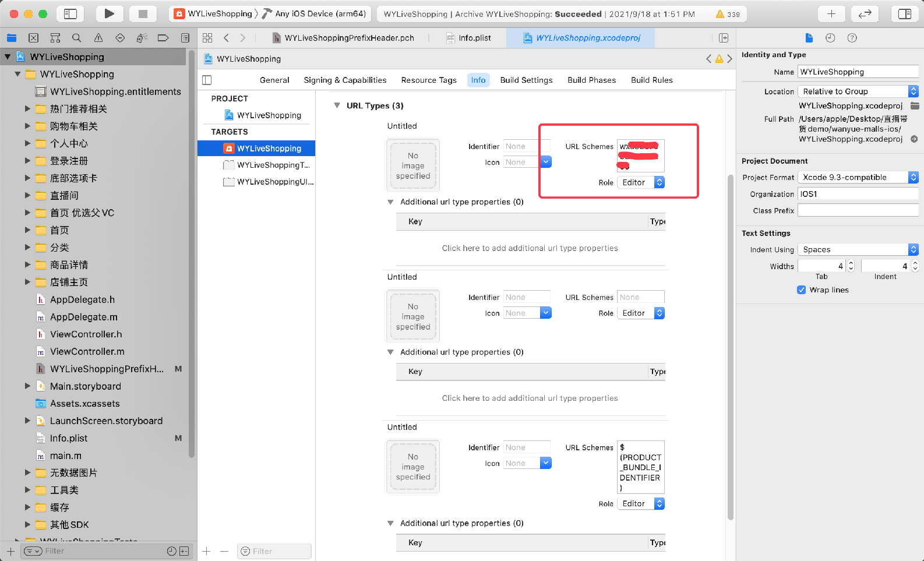Switch to the General tab
This screenshot has height=561, width=924.
click(x=274, y=80)
